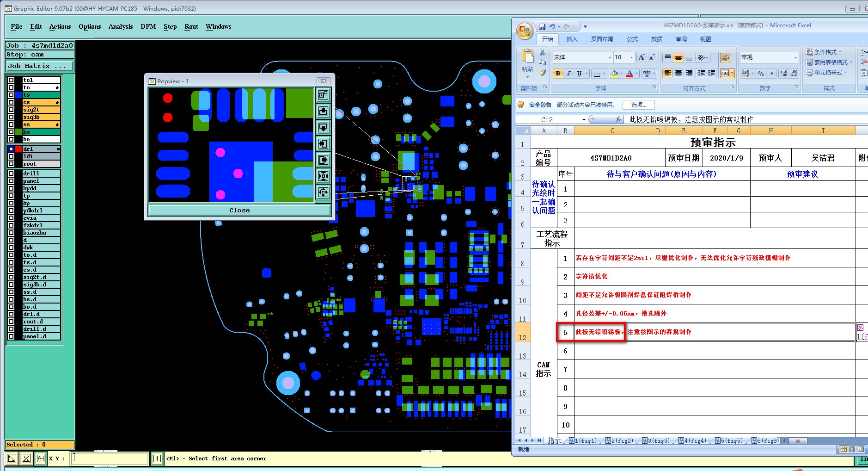Open the number format dropdown showing 常规
The image size is (868, 471).
tap(795, 57)
